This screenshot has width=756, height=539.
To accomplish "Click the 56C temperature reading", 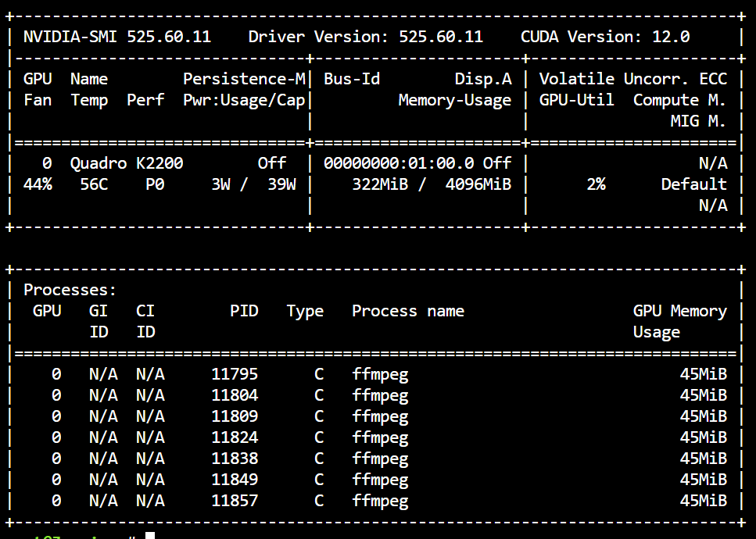I will coord(94,184).
